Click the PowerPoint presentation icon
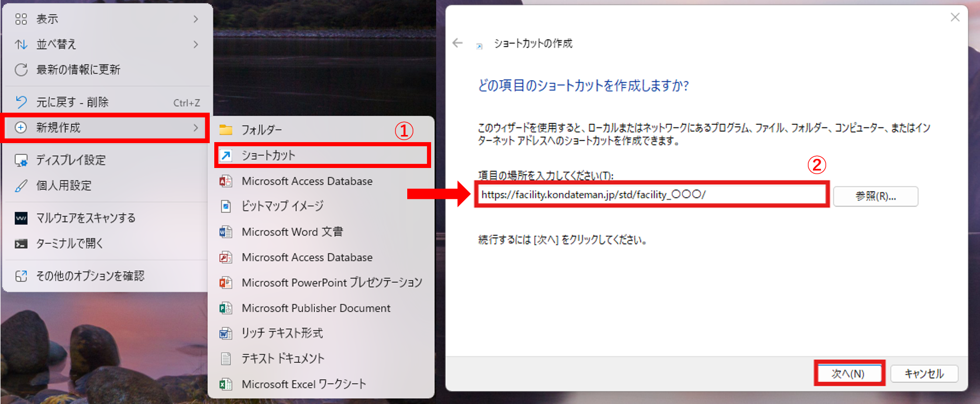Viewport: 980px width, 404px height. coord(226,283)
